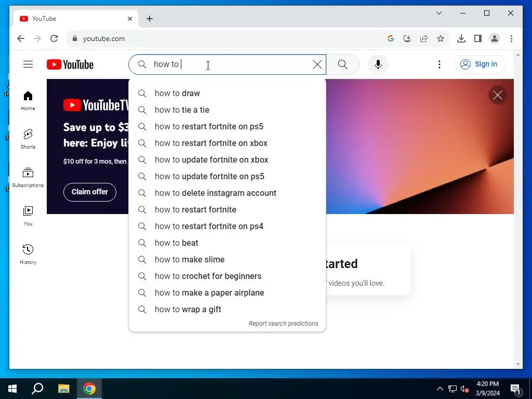The height and width of the screenshot is (399, 532).
Task: Click the Google icon in the address bar
Action: [391, 38]
